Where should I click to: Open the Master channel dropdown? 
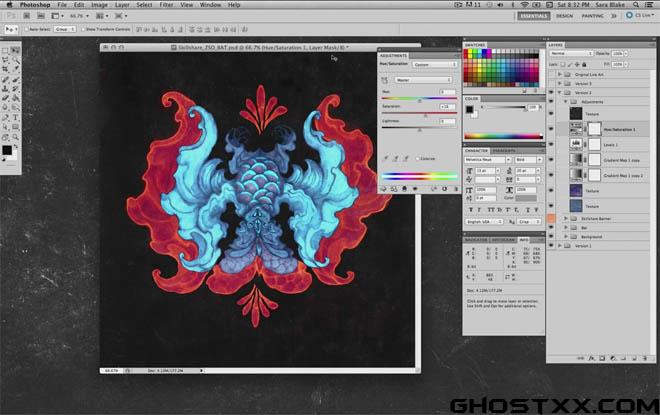[423, 80]
